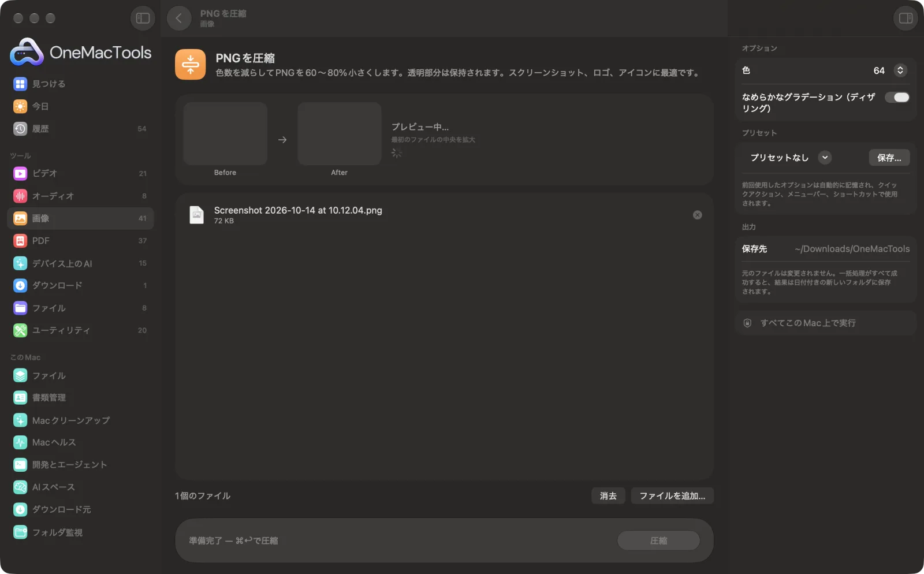Click the 保存... preset button
The image size is (924, 574).
coord(889,158)
